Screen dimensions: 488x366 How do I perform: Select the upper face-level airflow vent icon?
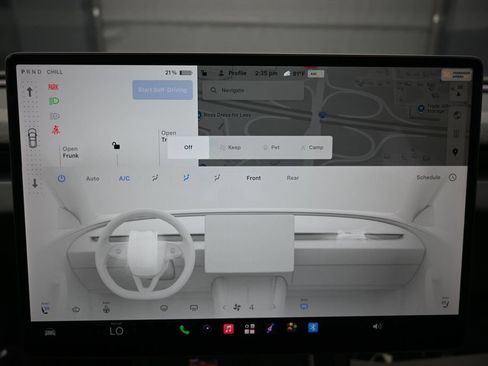[x=155, y=178]
